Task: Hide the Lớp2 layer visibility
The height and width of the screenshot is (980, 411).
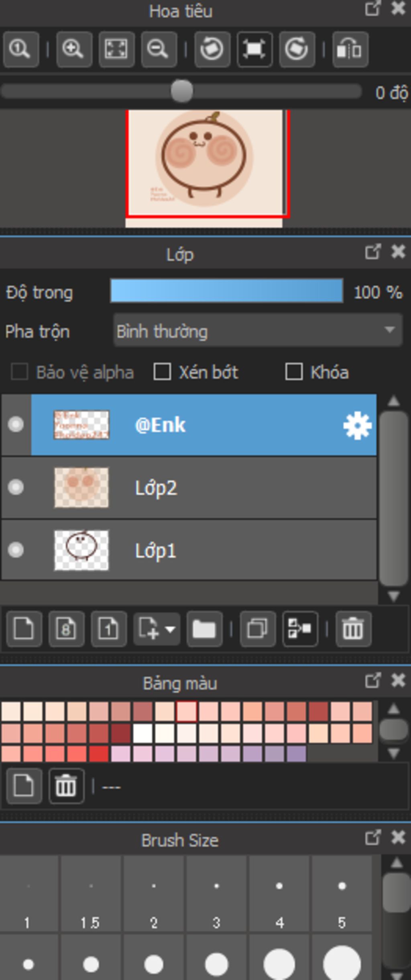Action: [16, 487]
